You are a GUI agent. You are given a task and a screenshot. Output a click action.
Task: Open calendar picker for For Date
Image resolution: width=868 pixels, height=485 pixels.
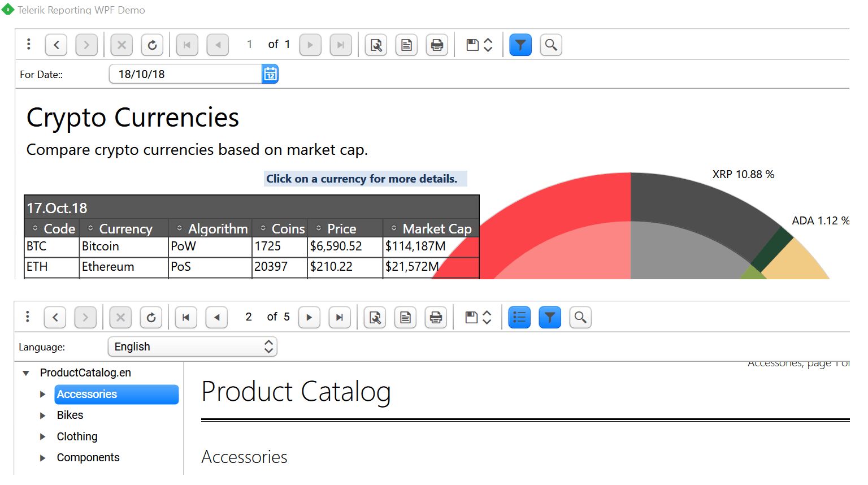(x=270, y=74)
